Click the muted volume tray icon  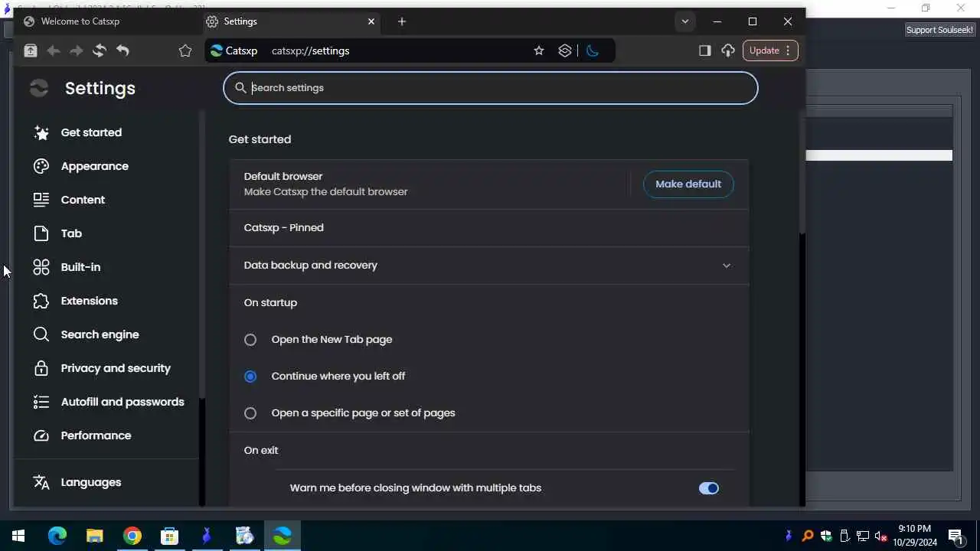(x=881, y=536)
